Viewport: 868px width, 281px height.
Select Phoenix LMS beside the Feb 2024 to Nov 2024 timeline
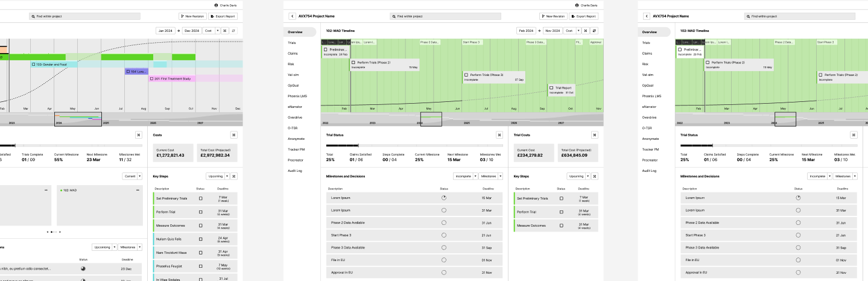(297, 96)
